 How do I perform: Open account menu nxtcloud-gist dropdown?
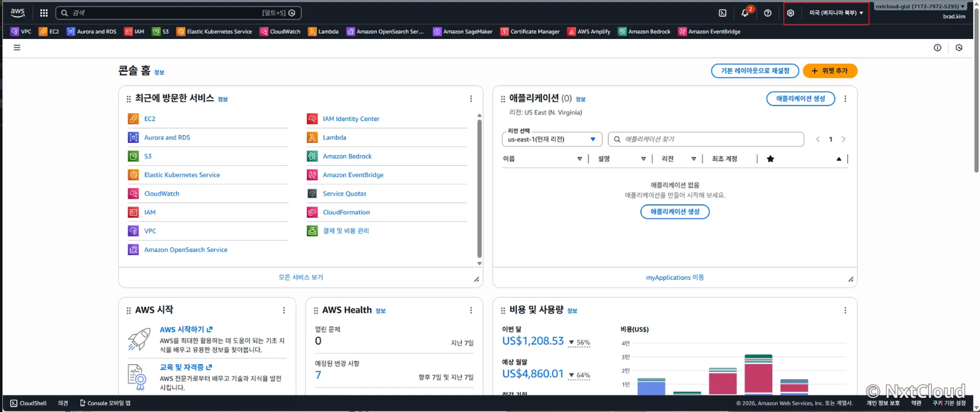point(920,6)
